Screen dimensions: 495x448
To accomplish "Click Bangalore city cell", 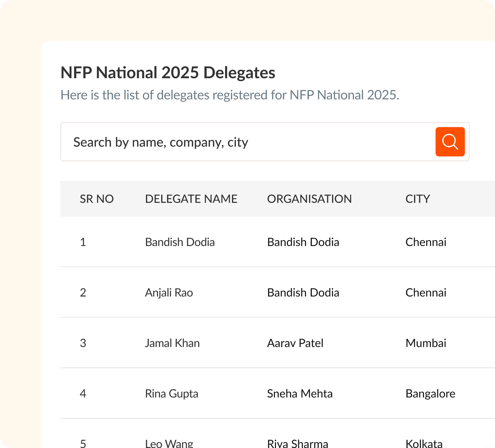I will pos(430,394).
